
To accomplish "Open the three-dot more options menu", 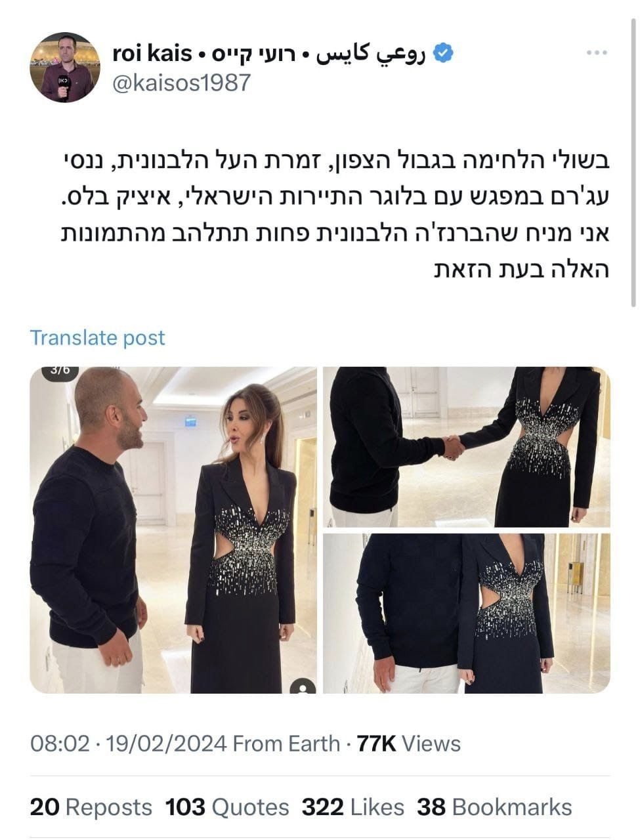I will [x=596, y=53].
